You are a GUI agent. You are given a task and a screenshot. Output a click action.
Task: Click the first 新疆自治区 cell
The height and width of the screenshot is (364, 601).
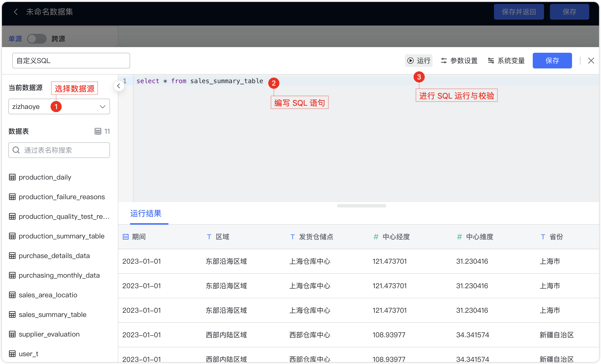pyautogui.click(x=557, y=335)
